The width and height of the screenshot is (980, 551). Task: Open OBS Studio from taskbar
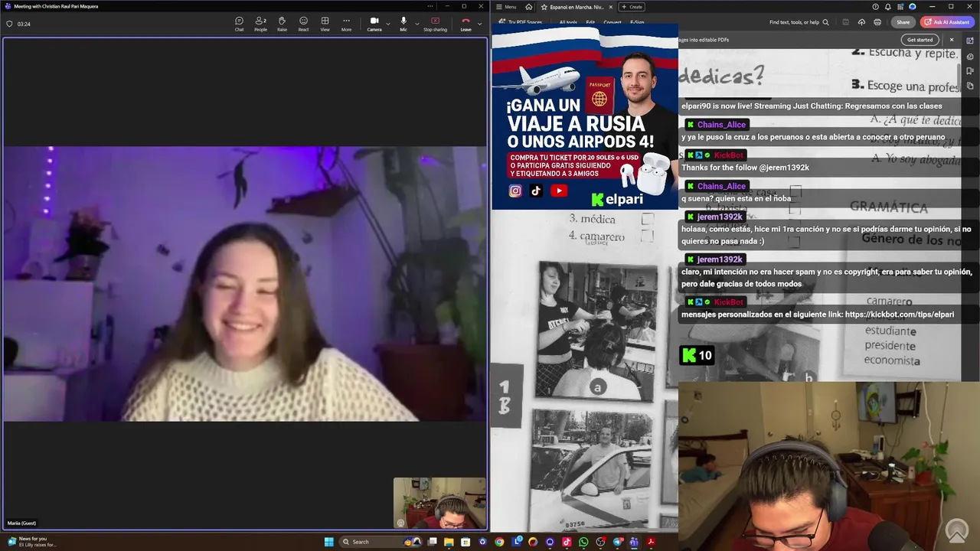coord(599,542)
